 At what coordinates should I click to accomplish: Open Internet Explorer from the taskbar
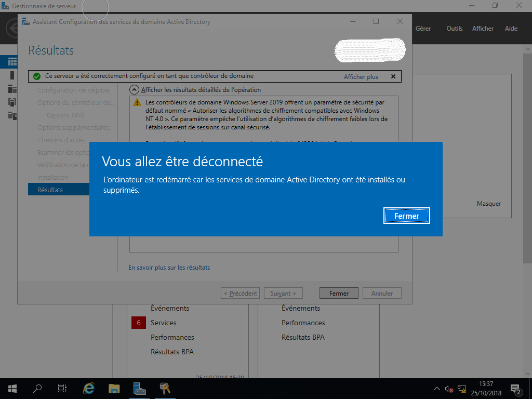coord(89,388)
